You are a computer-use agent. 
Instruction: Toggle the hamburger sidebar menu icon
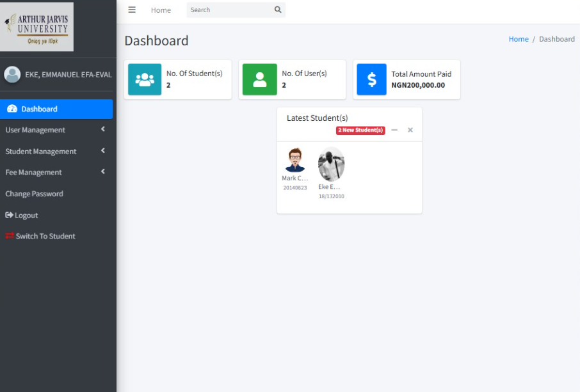[x=132, y=10]
